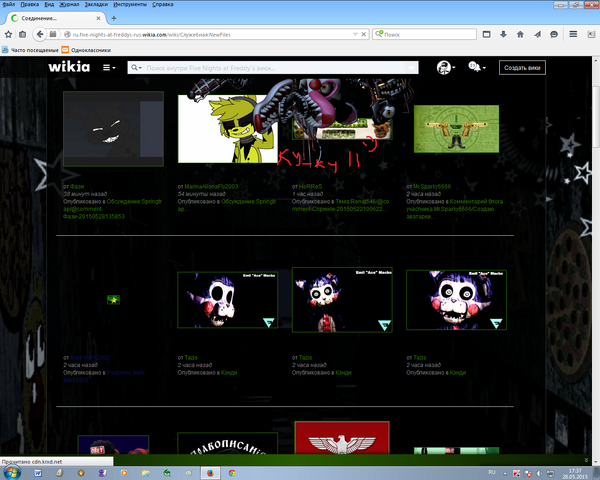600x480 pixels.
Task: Close the Соединение tab
Action: tap(98, 18)
